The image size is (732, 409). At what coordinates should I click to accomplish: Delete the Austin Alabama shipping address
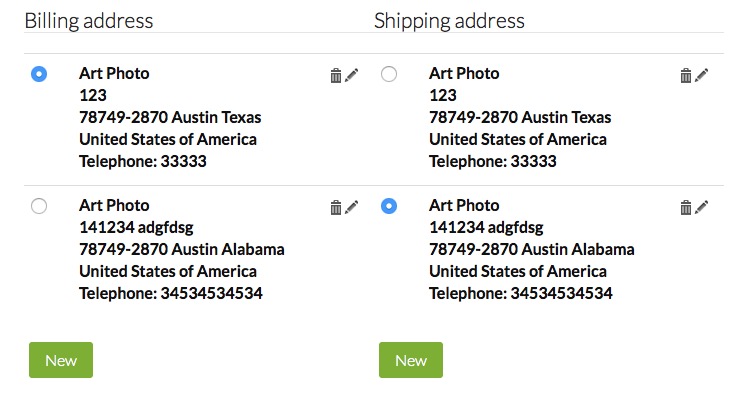tap(686, 207)
